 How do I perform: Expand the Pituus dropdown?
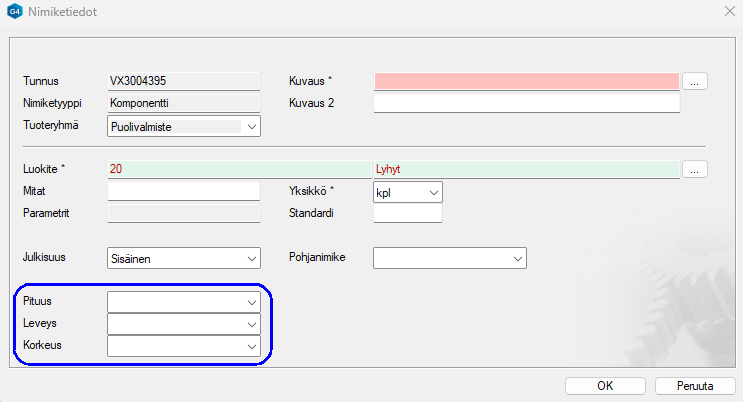(251, 301)
